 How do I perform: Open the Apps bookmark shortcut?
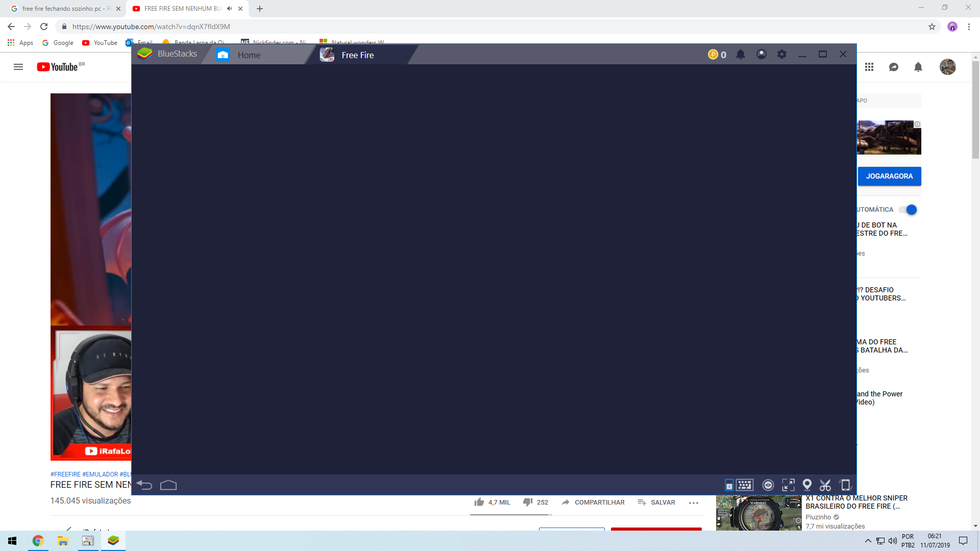click(20, 43)
